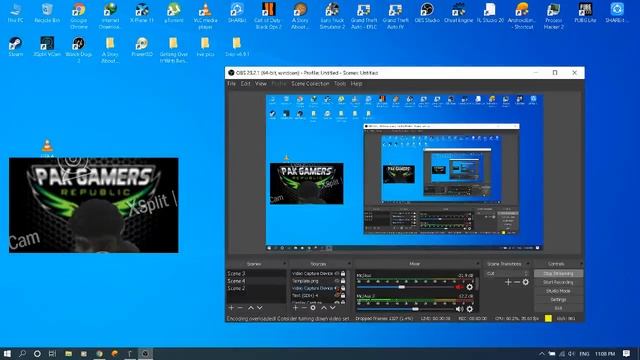Adjust the Mic/Aux volume slider
640x360 pixels.
(405, 287)
